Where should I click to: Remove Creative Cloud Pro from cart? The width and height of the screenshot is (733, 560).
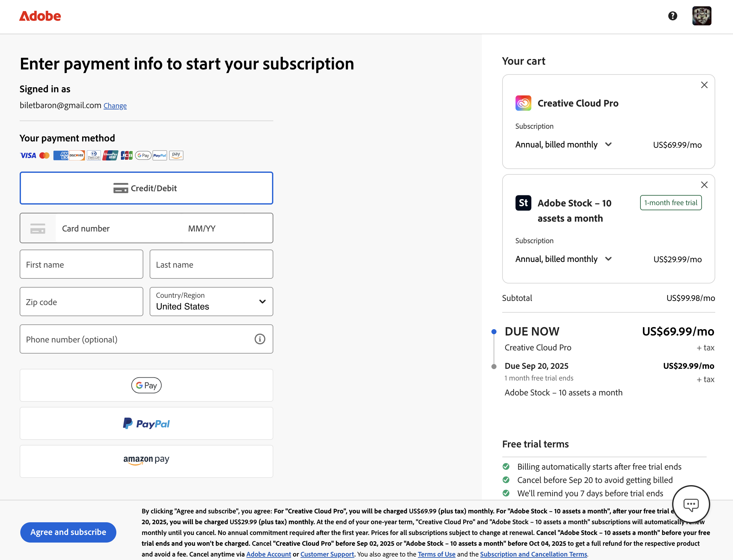point(704,85)
